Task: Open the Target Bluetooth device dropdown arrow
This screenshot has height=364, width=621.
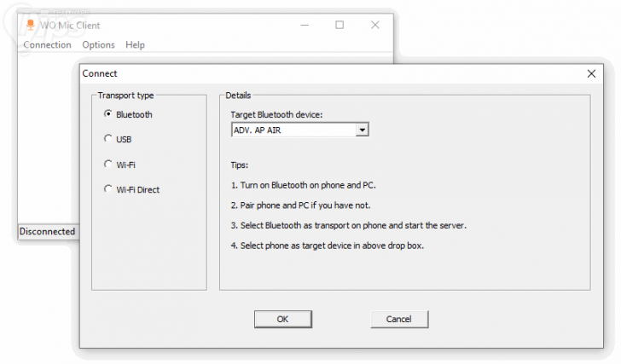Action: 362,130
